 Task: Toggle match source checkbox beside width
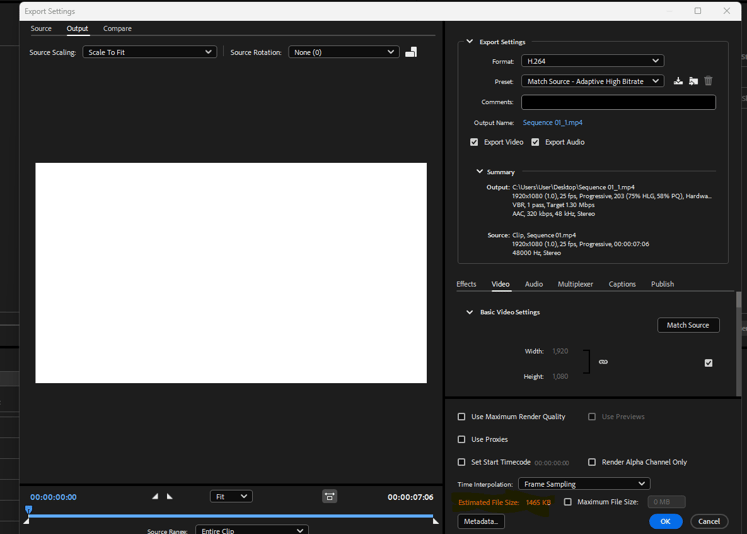pyautogui.click(x=708, y=363)
